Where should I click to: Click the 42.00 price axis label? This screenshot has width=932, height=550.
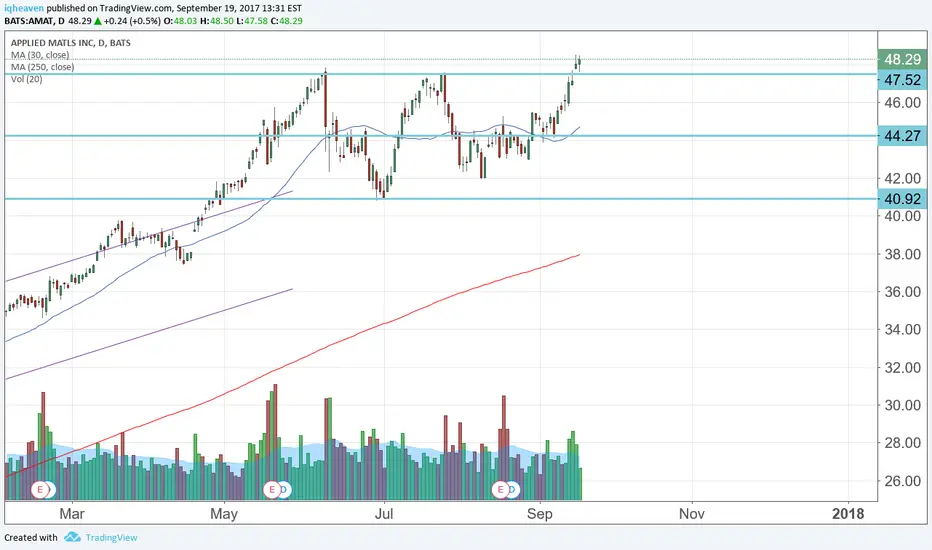click(902, 178)
